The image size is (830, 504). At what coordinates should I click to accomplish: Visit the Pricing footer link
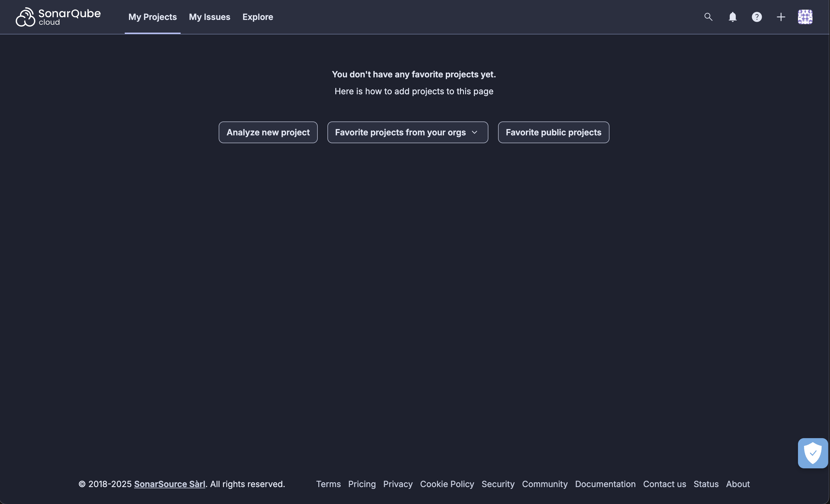pyautogui.click(x=362, y=484)
